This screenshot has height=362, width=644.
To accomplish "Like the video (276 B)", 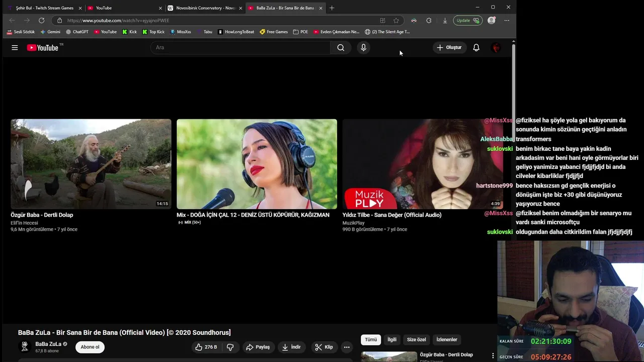I will tap(206, 347).
